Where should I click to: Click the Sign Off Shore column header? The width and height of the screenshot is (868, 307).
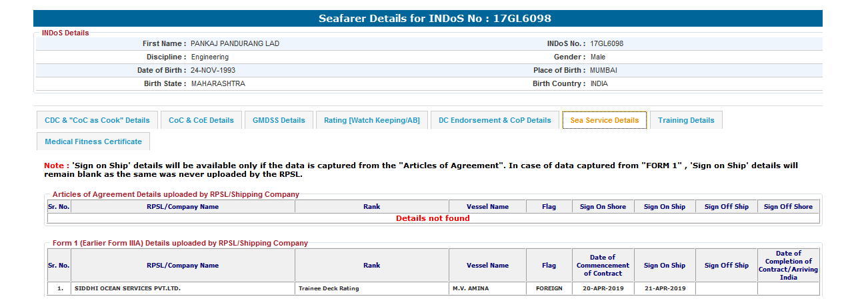pos(788,207)
